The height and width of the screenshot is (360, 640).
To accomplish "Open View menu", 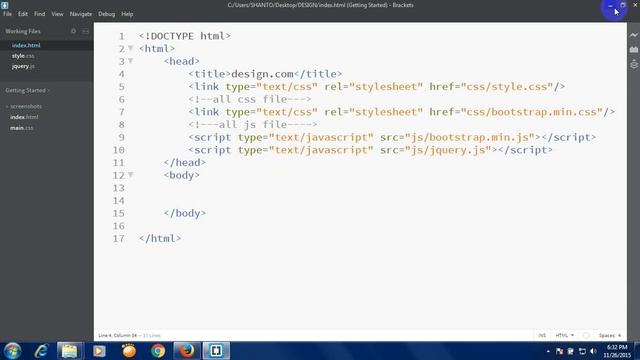I will click(x=57, y=14).
